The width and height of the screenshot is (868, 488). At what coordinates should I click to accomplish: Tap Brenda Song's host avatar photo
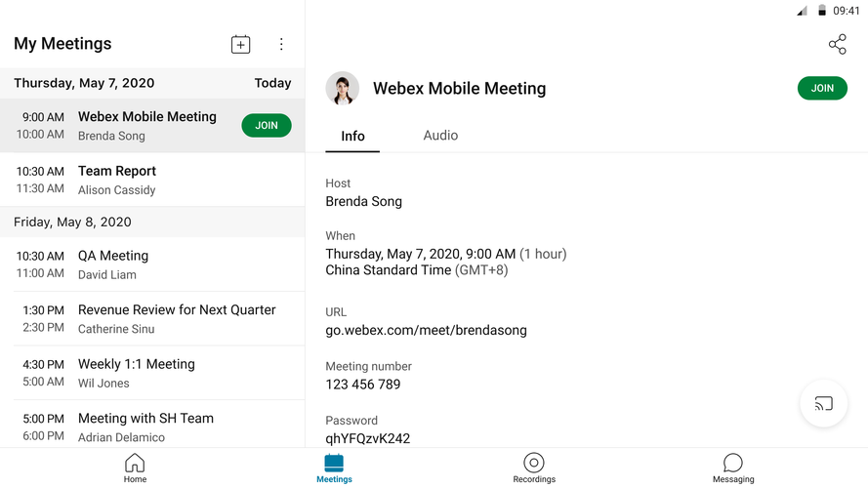pos(342,88)
